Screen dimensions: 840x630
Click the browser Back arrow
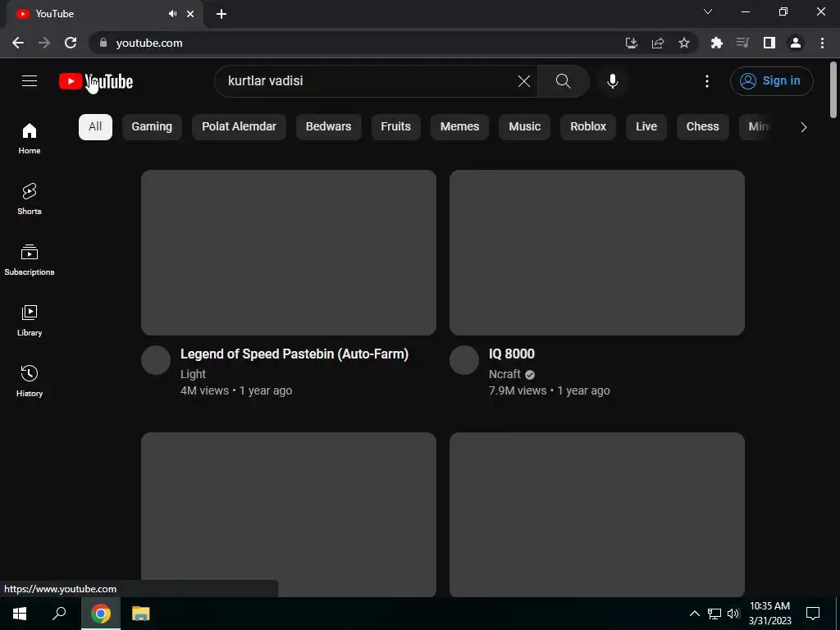click(x=18, y=43)
